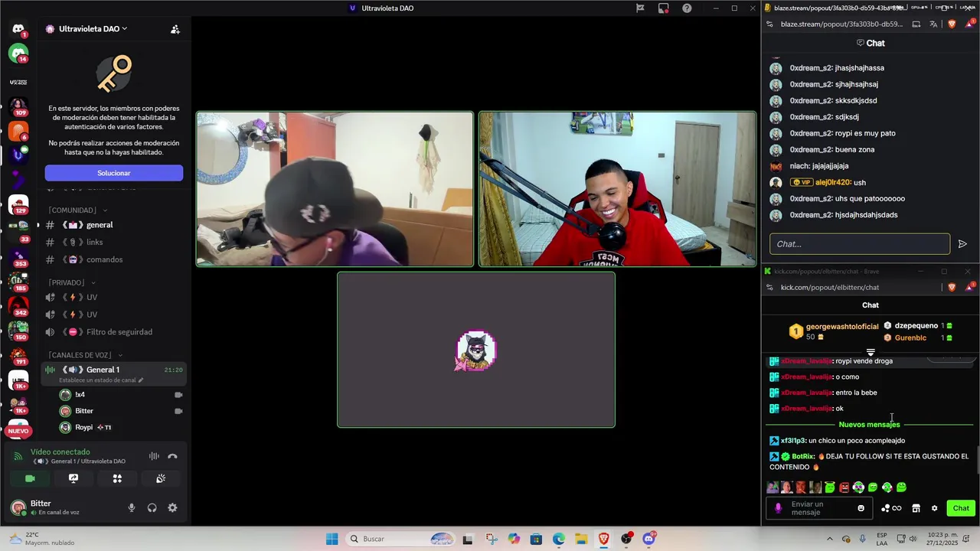This screenshot has width=980, height=551.
Task: Open the general text channel
Action: pyautogui.click(x=113, y=225)
